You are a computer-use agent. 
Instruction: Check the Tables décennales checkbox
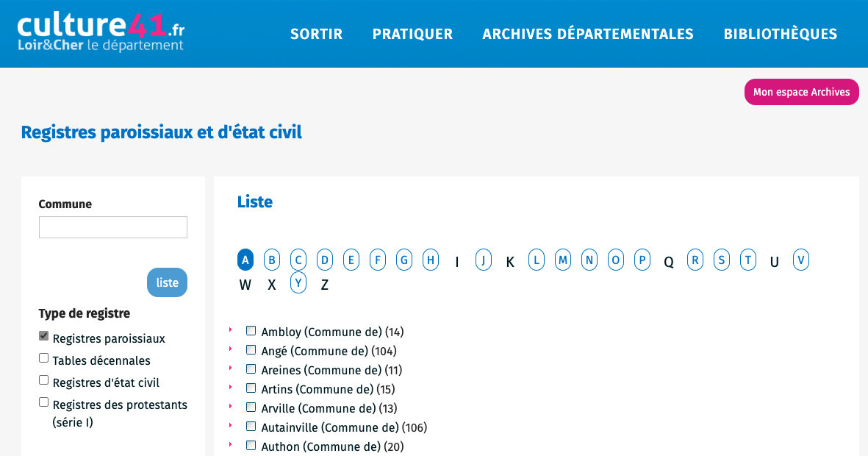(x=44, y=358)
